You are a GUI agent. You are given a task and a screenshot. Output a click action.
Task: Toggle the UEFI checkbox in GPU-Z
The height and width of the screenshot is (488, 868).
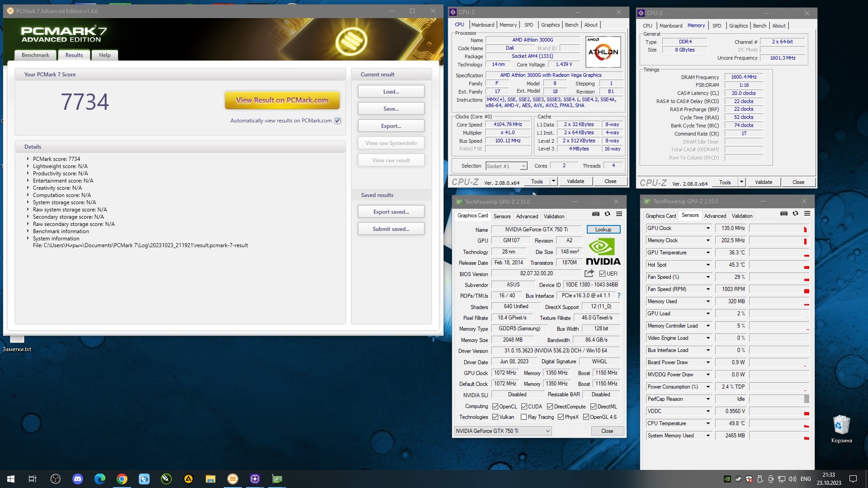point(602,273)
